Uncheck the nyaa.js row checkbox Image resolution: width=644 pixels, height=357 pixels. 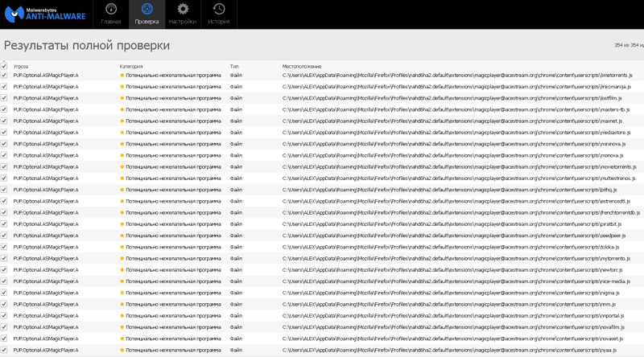pos(4,350)
